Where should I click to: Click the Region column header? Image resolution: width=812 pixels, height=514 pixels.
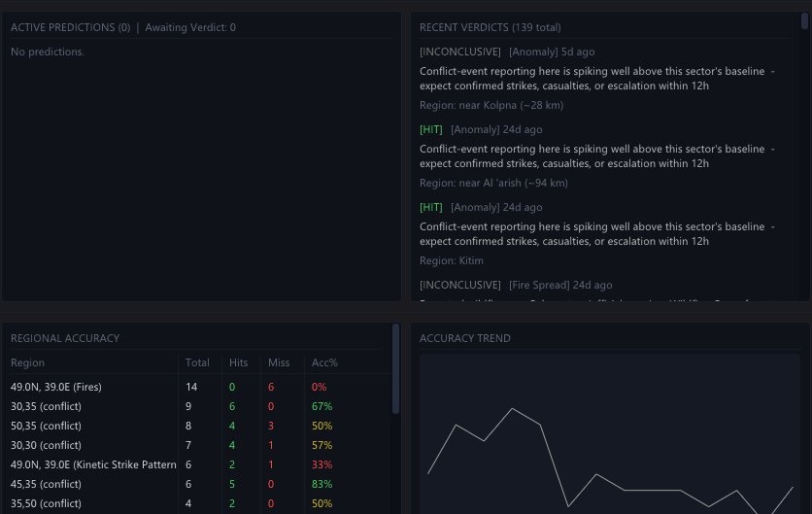pos(27,362)
